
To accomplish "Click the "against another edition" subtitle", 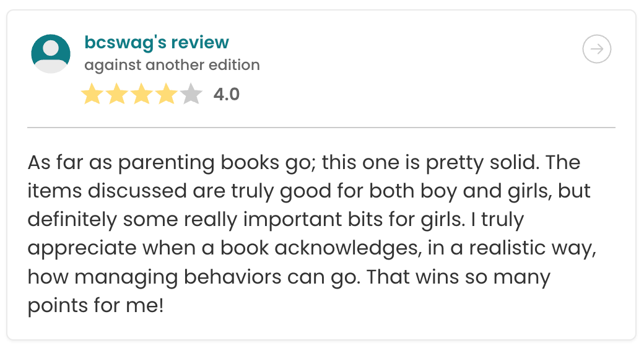I will tap(172, 65).
